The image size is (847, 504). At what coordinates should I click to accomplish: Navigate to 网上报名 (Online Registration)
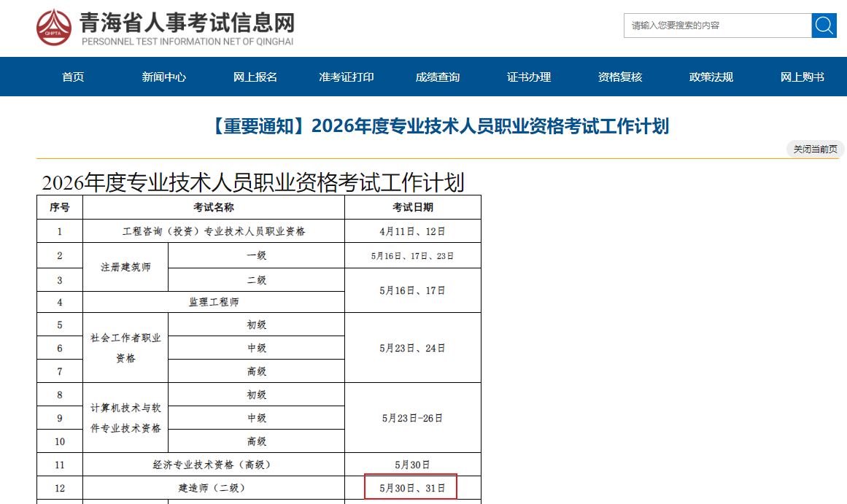[x=255, y=77]
